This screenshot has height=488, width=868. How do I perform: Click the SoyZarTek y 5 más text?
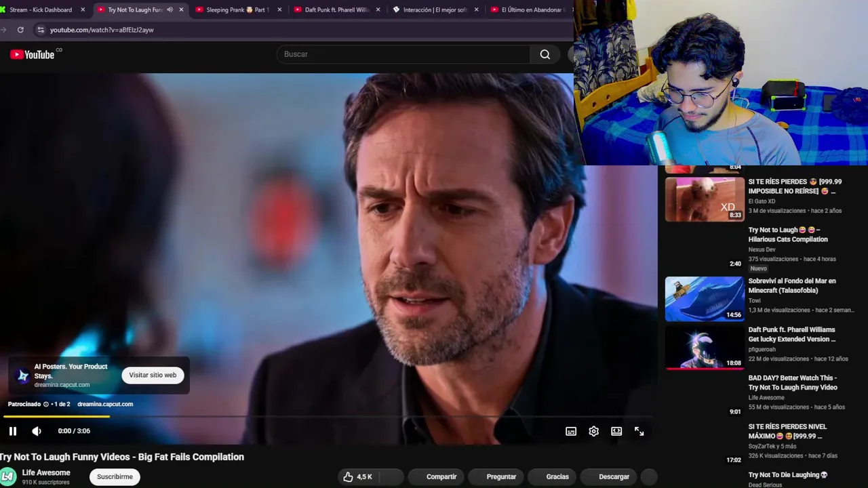point(772,446)
